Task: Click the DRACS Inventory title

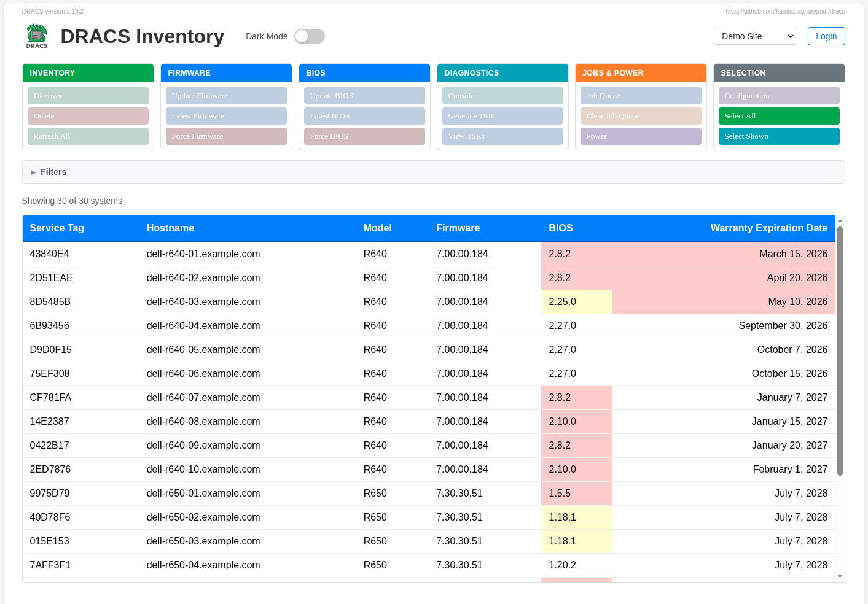Action: point(143,36)
